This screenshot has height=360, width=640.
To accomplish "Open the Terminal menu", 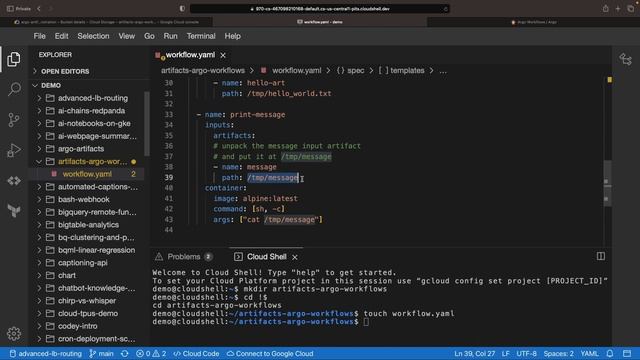I will click(x=201, y=36).
